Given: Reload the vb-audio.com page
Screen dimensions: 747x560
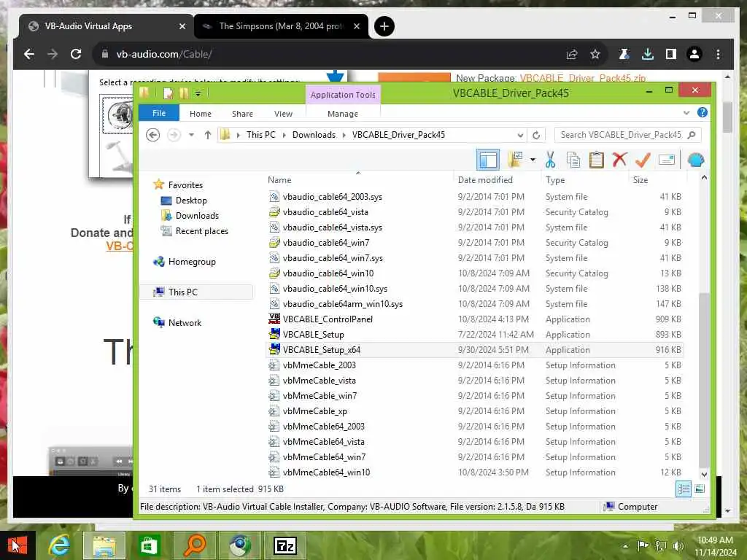Looking at the screenshot, I should point(76,54).
